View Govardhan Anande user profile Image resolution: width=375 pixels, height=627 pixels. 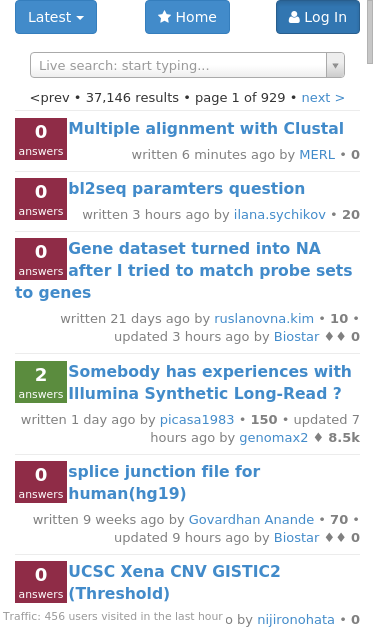coord(251,519)
